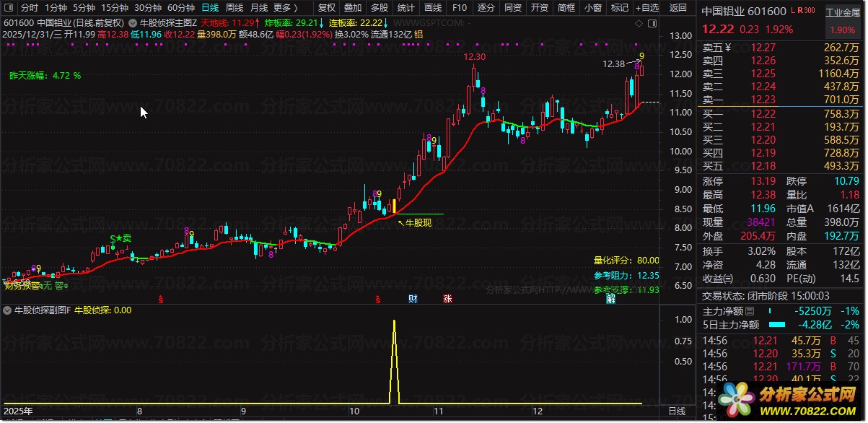This screenshot has height=423, width=868.
Task: Click the 牛股现 signal label on chart
Action: 418,222
